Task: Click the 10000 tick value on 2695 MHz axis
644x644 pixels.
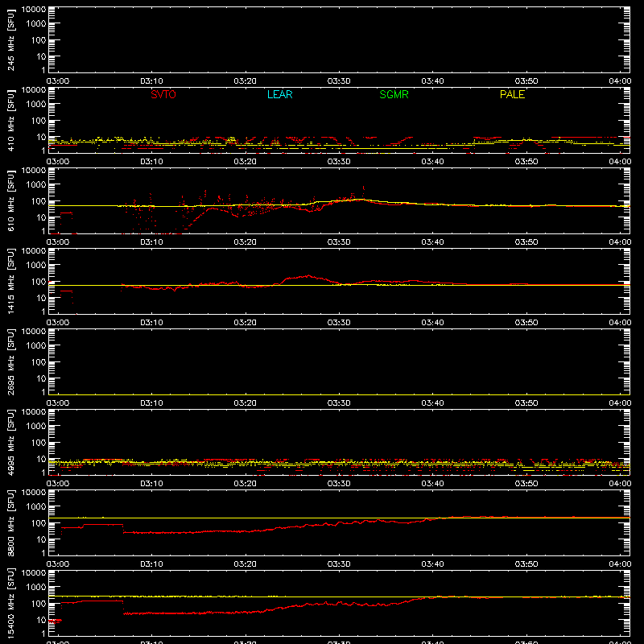Action: (34, 332)
